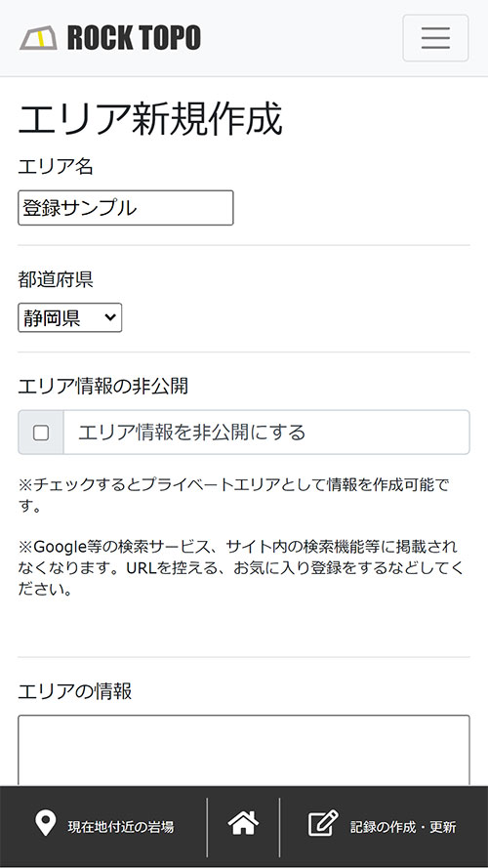Image resolution: width=488 pixels, height=868 pixels.
Task: Click the エリア情報を非公開にする label text
Action: 191,433
